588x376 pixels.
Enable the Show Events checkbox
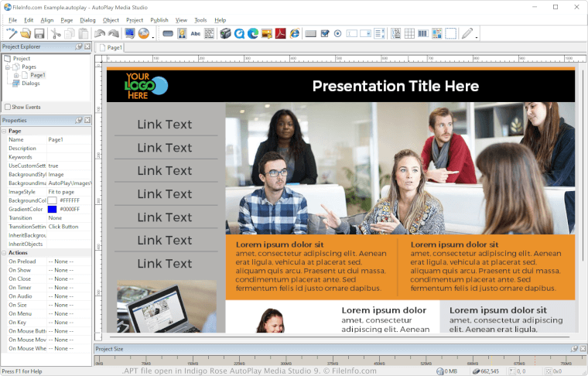pos(8,107)
